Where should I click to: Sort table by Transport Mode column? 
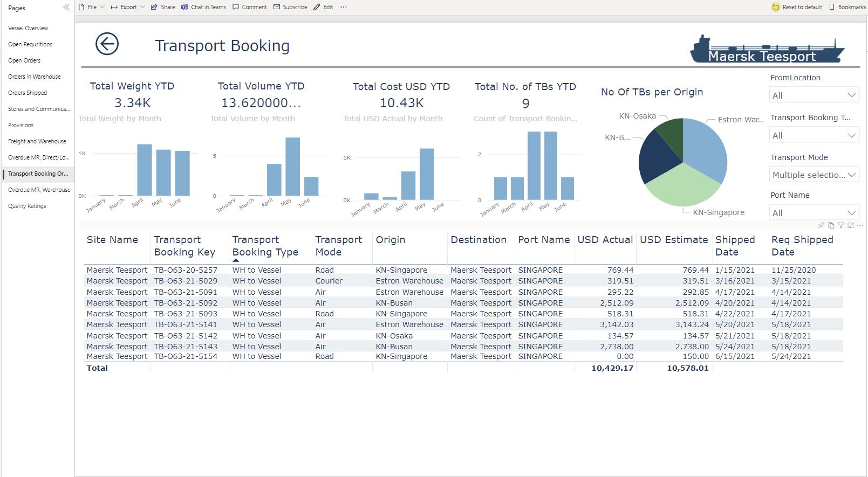[338, 246]
